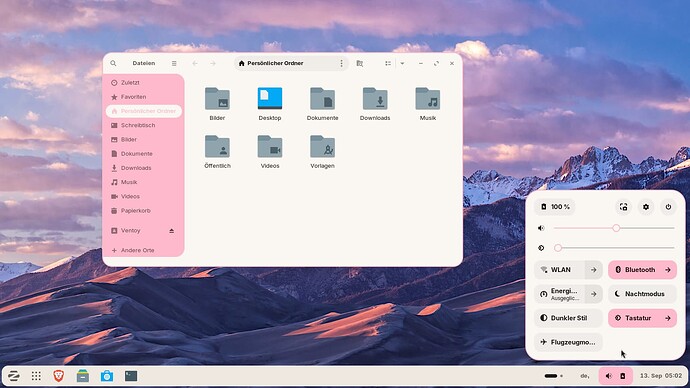
Task: Toggle Energi... power mode button
Action: (560, 294)
